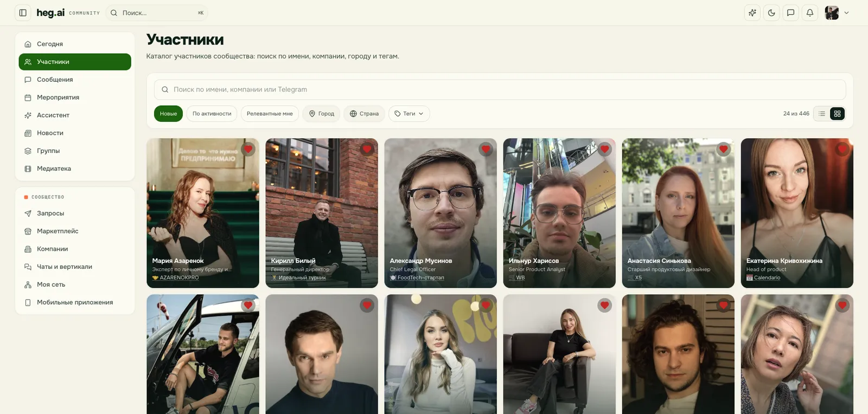Open the chat bubble icon in the header
This screenshot has width=868, height=414.
(x=791, y=12)
